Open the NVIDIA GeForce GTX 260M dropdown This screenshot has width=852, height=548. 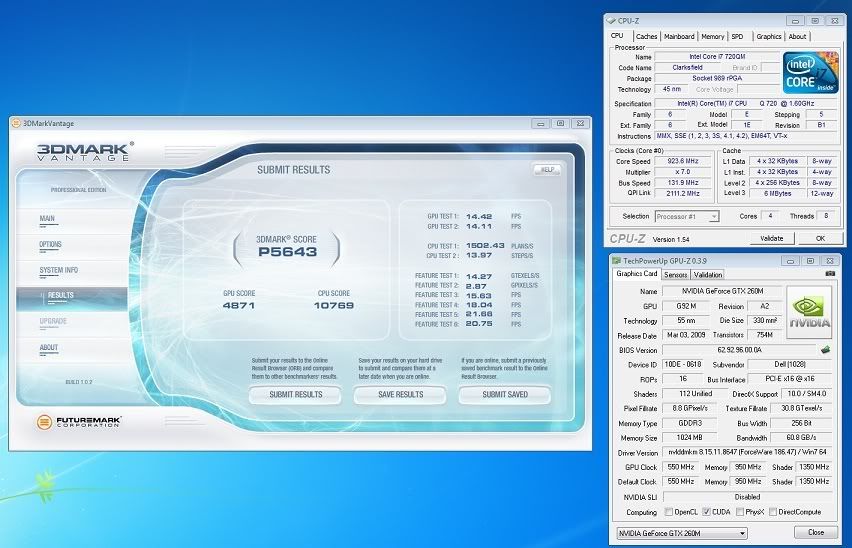[x=682, y=533]
